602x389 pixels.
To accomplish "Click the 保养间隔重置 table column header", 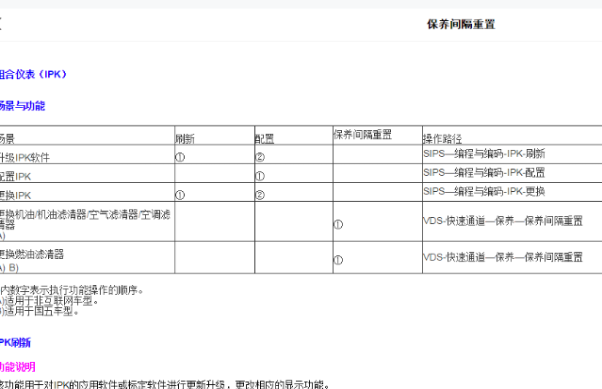I will coord(362,134).
